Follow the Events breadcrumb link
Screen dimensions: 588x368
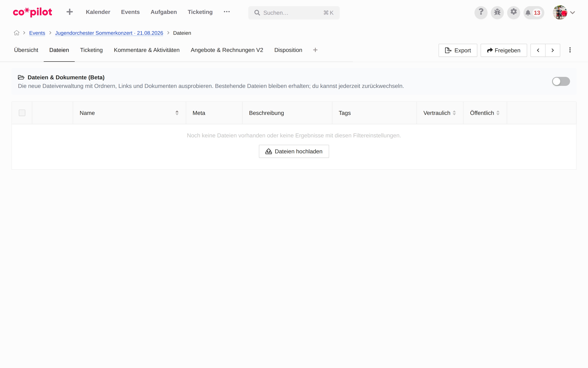pos(37,33)
